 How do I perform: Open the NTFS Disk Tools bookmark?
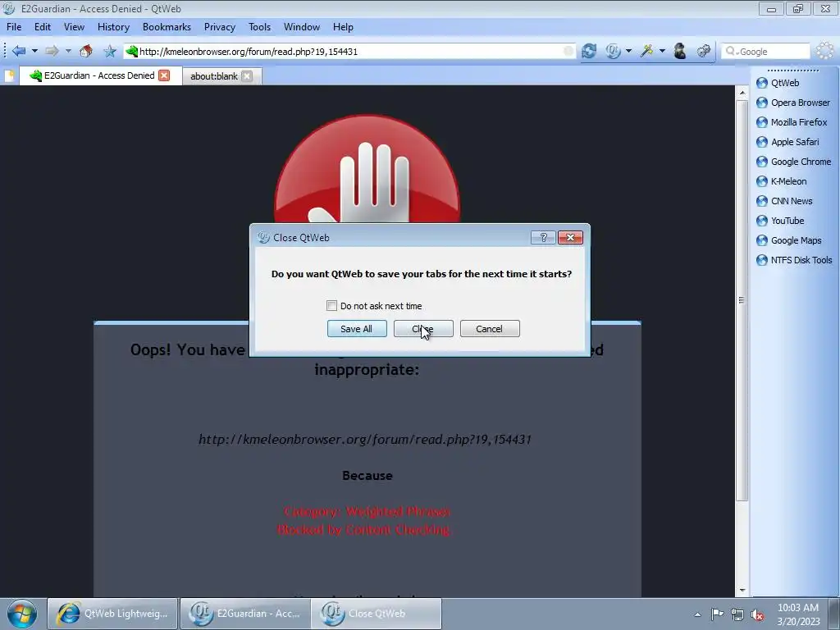794,260
